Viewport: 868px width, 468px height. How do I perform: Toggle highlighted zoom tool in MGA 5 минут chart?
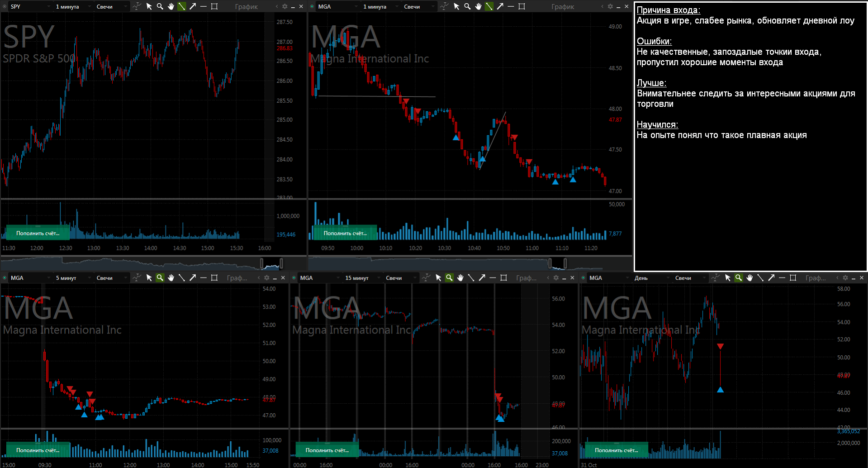[x=160, y=277]
